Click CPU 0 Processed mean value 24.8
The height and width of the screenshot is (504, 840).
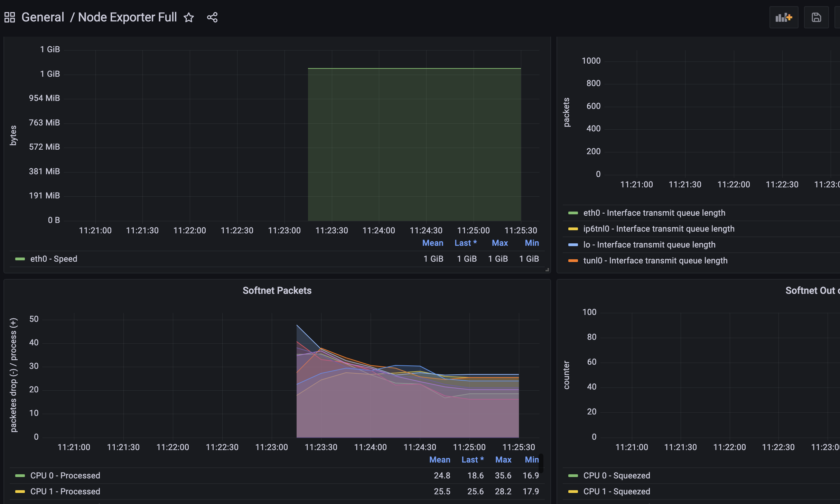[442, 476]
